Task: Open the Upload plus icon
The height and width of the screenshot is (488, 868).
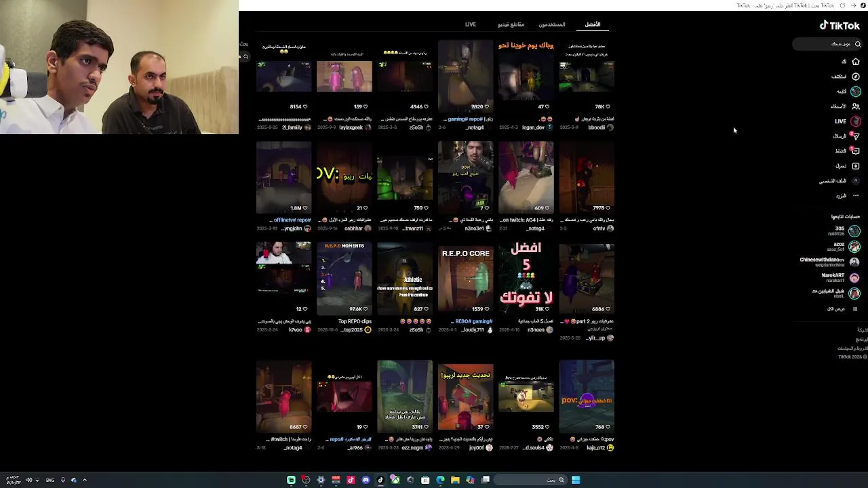Action: (856, 166)
